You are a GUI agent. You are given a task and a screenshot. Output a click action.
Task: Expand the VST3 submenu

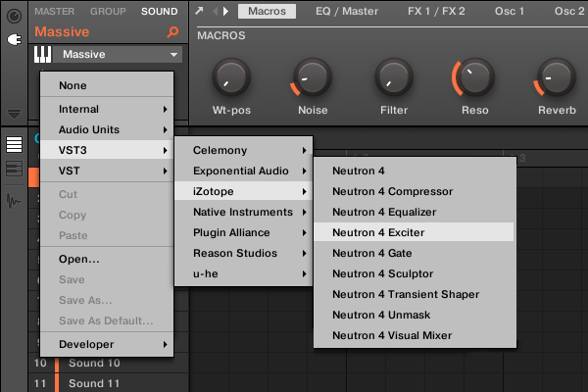click(107, 150)
